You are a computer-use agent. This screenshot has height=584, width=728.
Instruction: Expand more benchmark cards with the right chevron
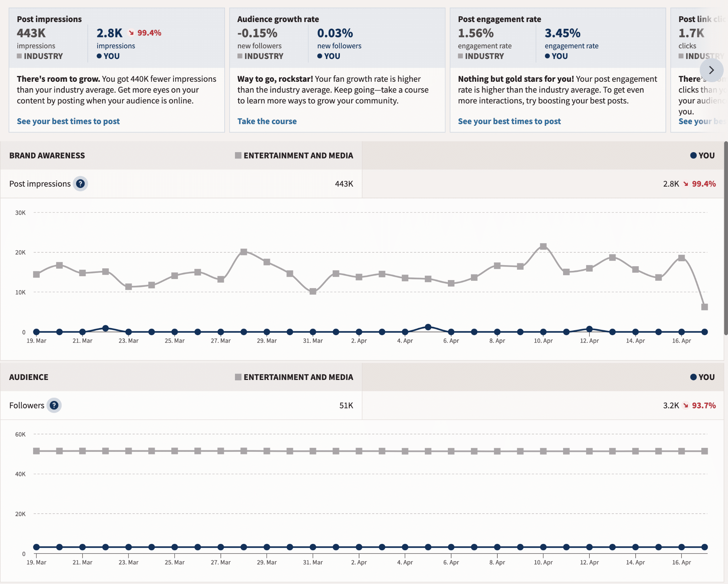(712, 70)
